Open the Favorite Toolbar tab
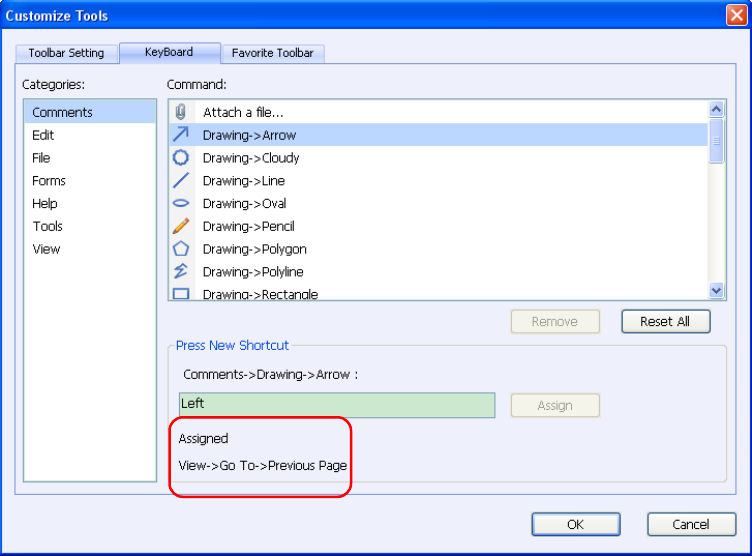The image size is (752, 556). click(x=272, y=53)
